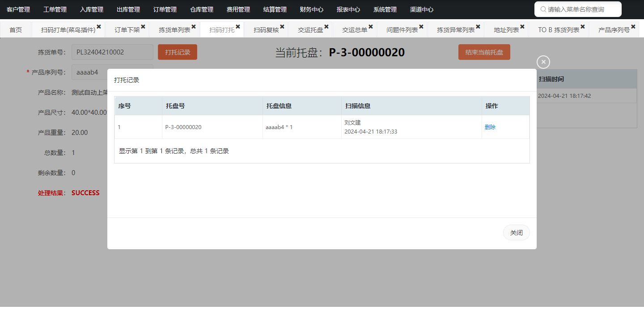Click the 产品序列号 input field
This screenshot has width=644, height=314.
click(x=112, y=72)
